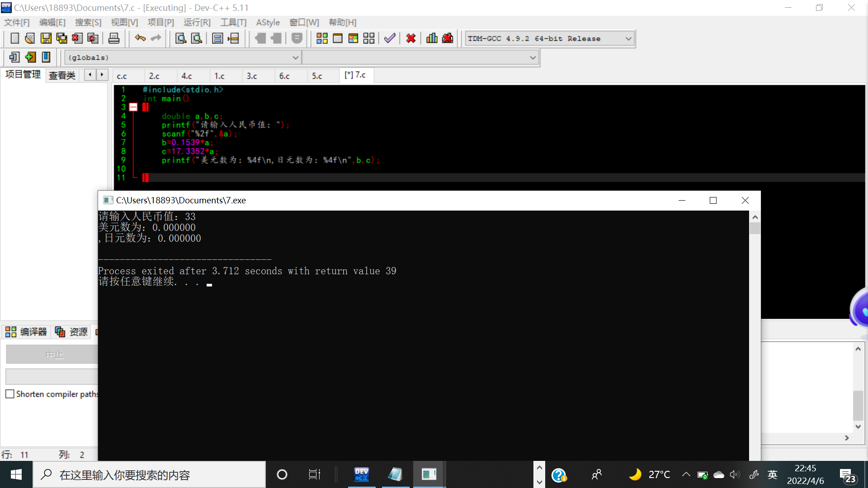Open the 项目[P] menu
The height and width of the screenshot is (488, 868).
pyautogui.click(x=160, y=23)
